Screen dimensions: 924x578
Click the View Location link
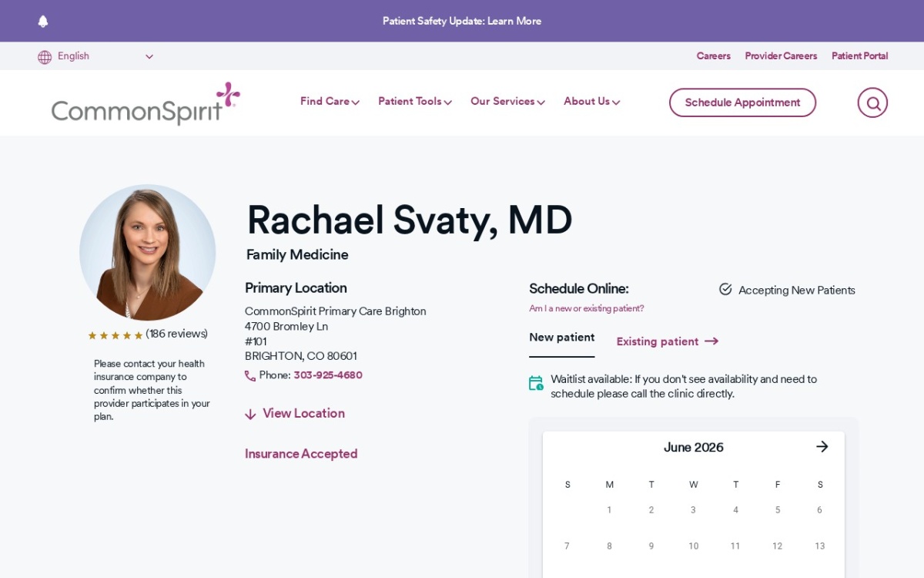303,413
